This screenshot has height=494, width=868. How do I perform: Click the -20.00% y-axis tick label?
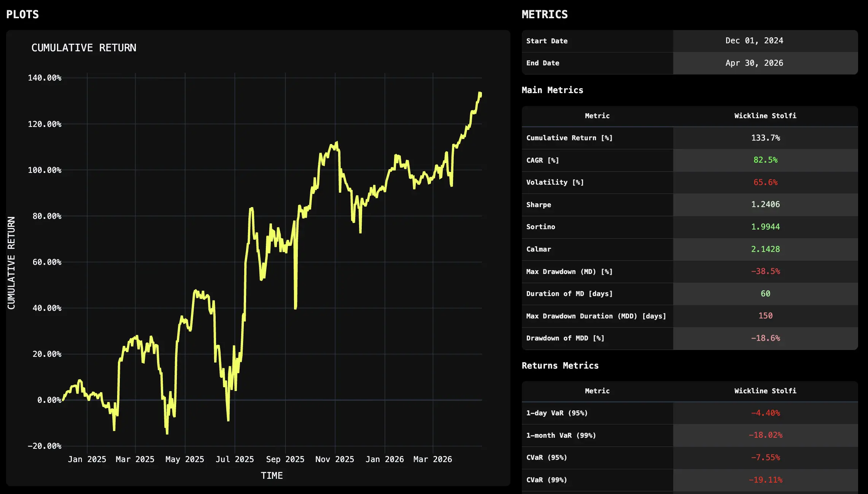point(44,446)
